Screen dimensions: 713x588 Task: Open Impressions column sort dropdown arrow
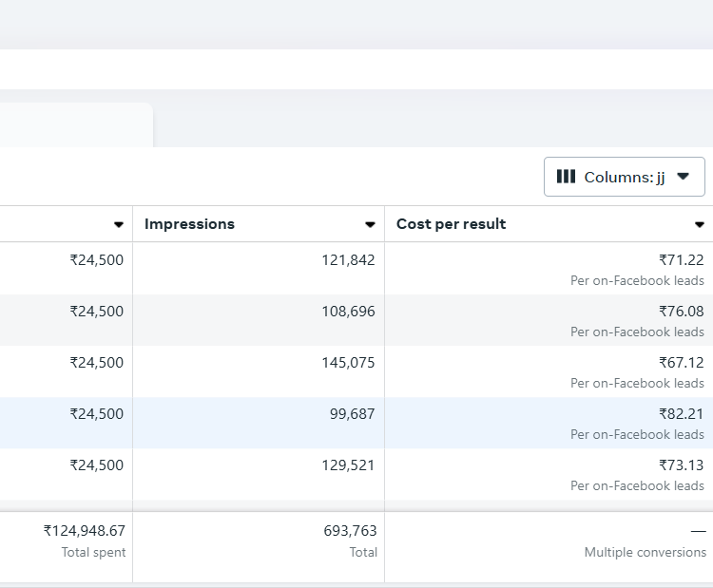click(370, 224)
